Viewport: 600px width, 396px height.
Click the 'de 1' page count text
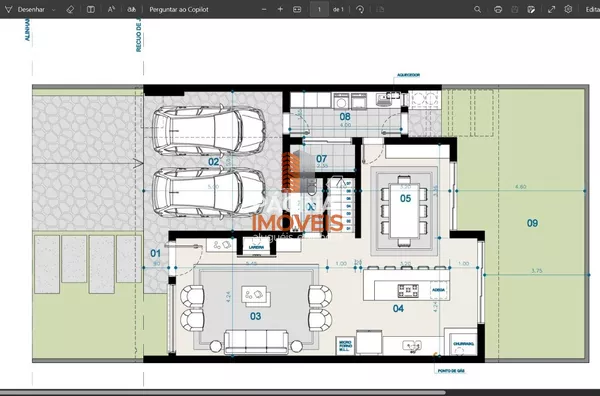tap(338, 10)
